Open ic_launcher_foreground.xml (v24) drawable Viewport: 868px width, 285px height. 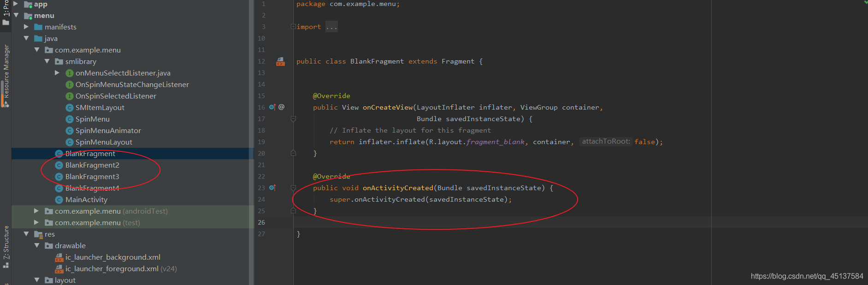pos(121,268)
